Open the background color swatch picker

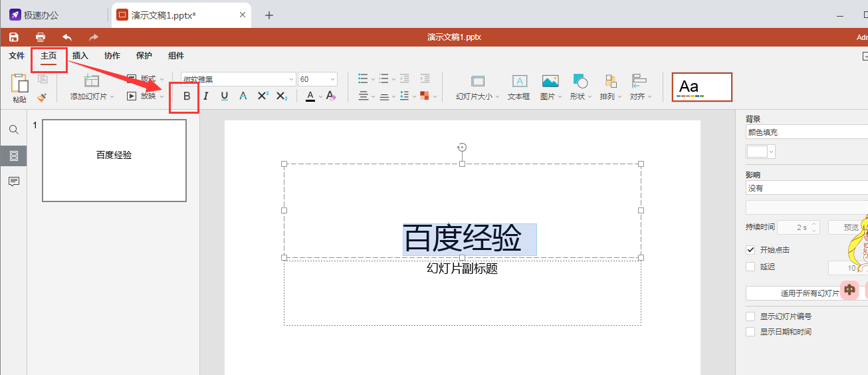(x=760, y=152)
